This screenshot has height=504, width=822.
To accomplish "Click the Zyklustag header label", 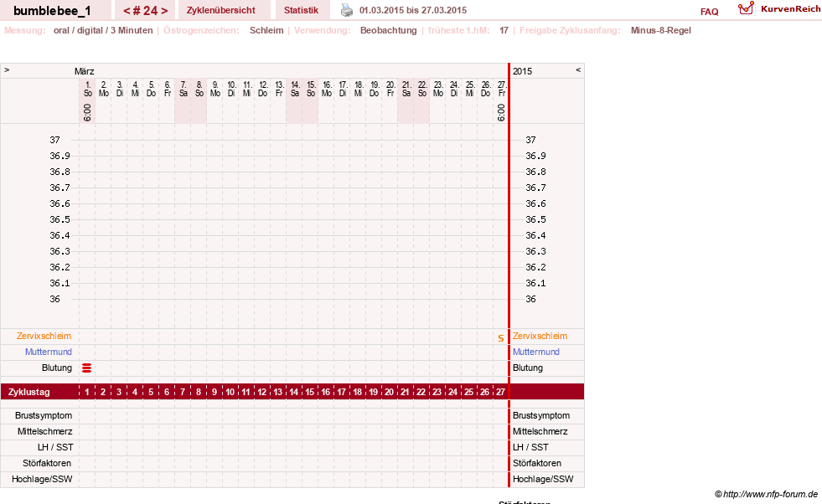I will tap(28, 392).
